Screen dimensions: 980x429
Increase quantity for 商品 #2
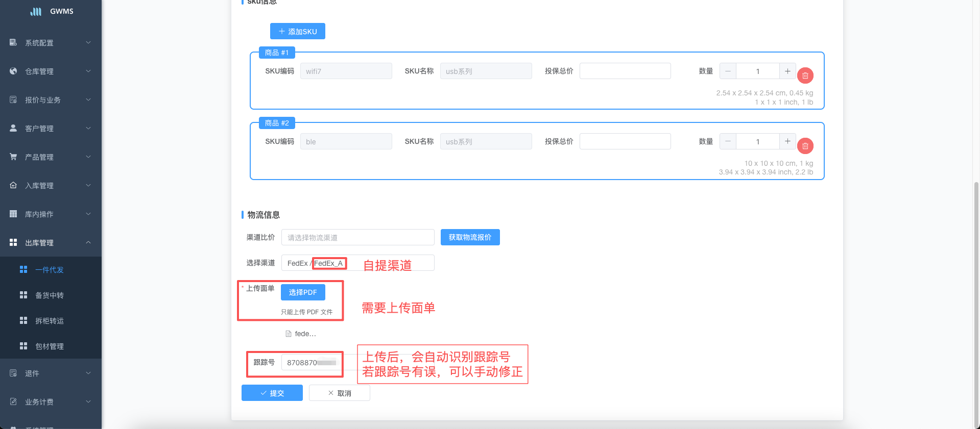tap(787, 141)
